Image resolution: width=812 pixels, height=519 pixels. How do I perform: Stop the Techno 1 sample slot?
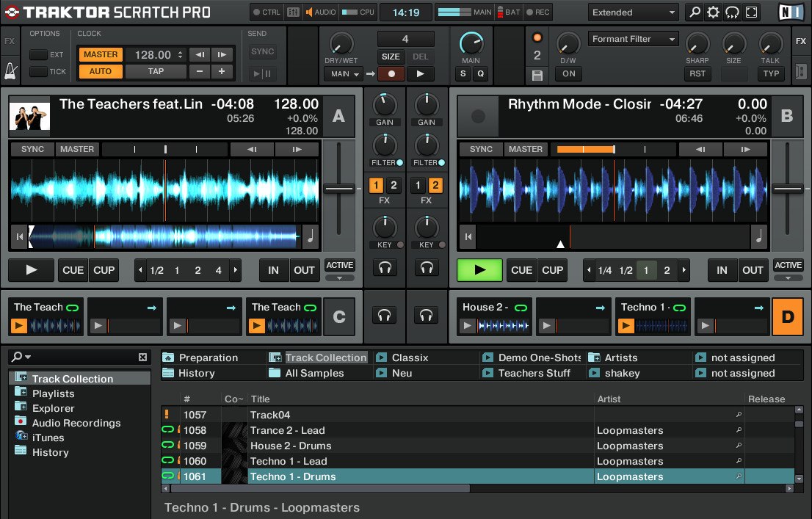[626, 326]
